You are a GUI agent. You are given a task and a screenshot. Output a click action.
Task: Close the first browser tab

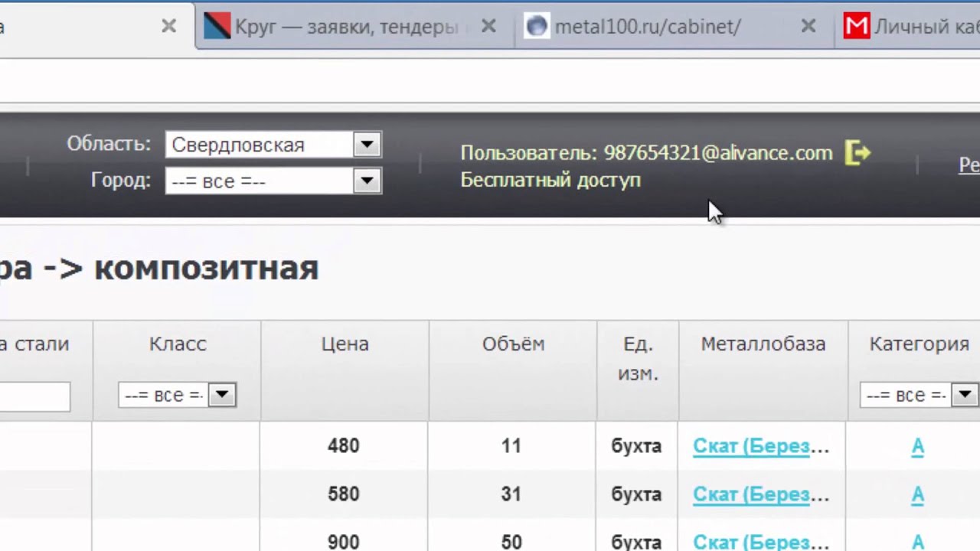[169, 26]
